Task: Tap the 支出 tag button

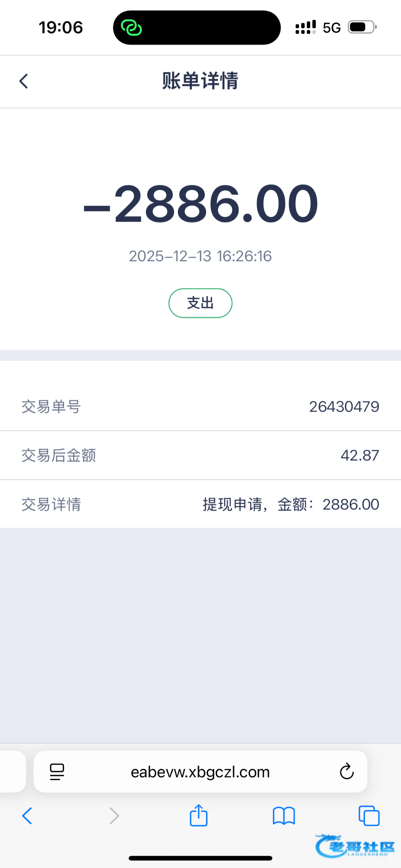Action: pyautogui.click(x=200, y=303)
